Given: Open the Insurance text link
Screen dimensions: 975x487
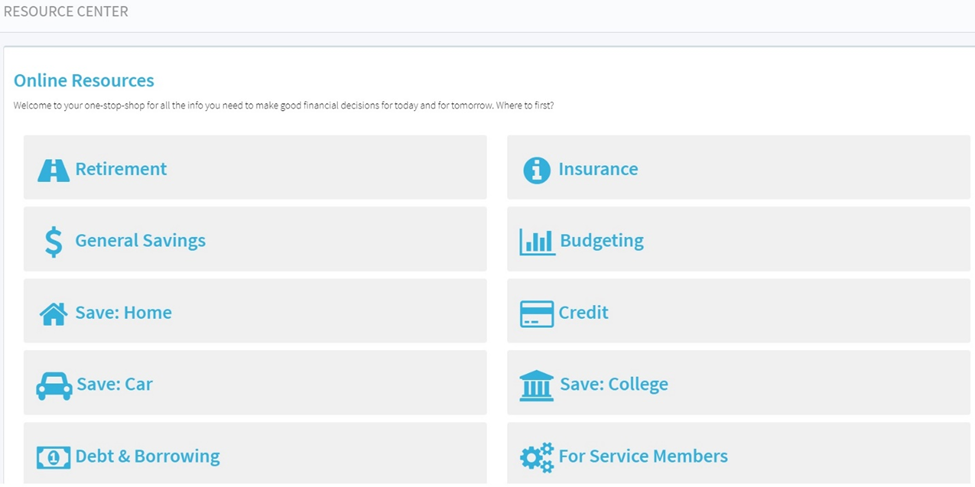Looking at the screenshot, I should coord(598,169).
